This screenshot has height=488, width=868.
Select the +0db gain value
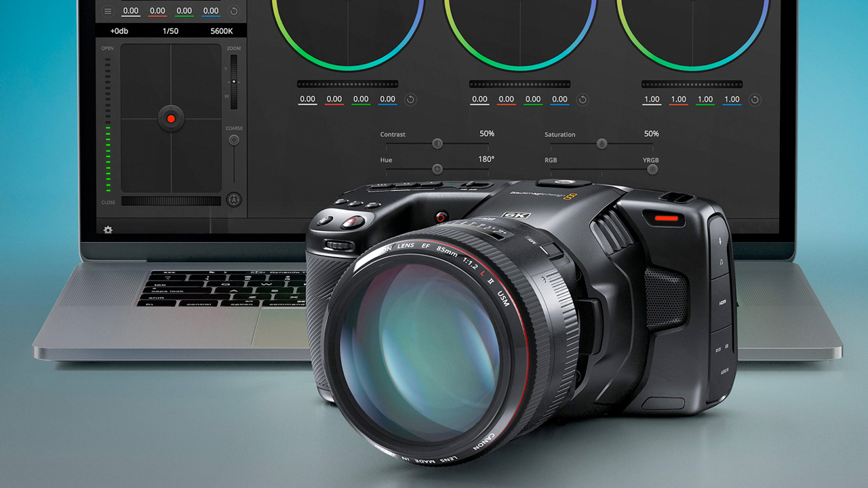tap(120, 31)
